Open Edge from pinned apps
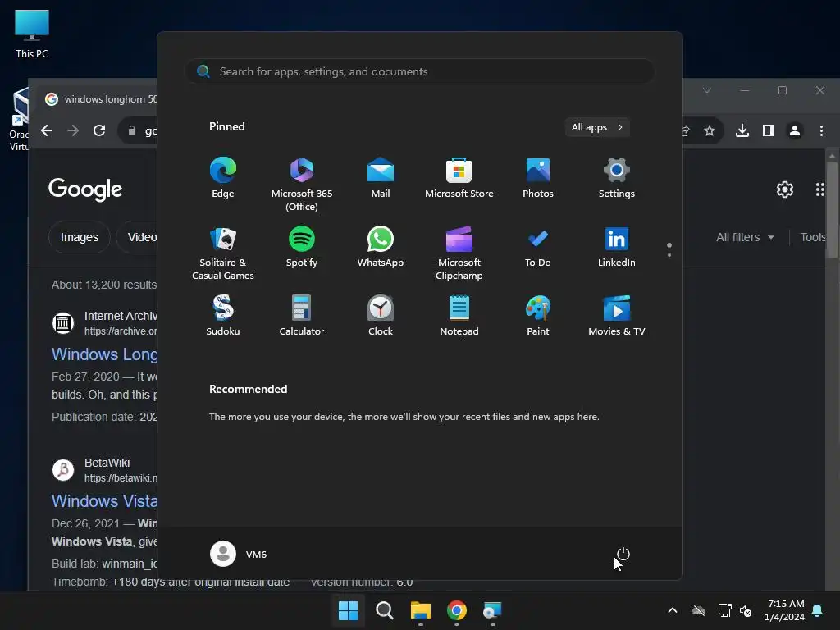This screenshot has width=840, height=630. point(223,178)
